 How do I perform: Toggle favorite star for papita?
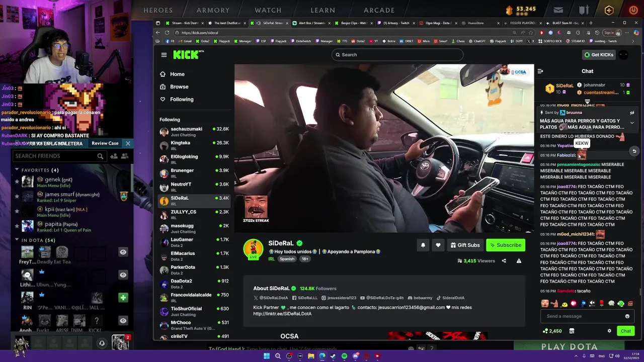(x=17, y=227)
